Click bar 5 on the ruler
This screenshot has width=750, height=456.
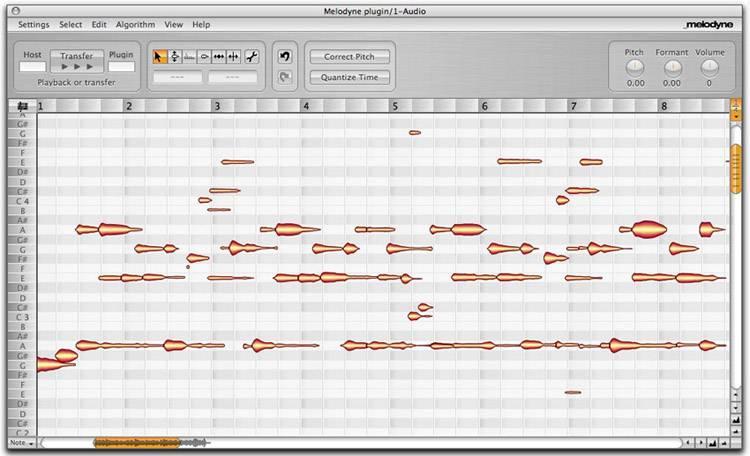pyautogui.click(x=395, y=106)
